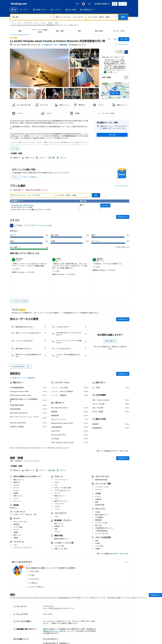
Task: Click the バスタブ bathtub icon
Action: click(x=43, y=113)
